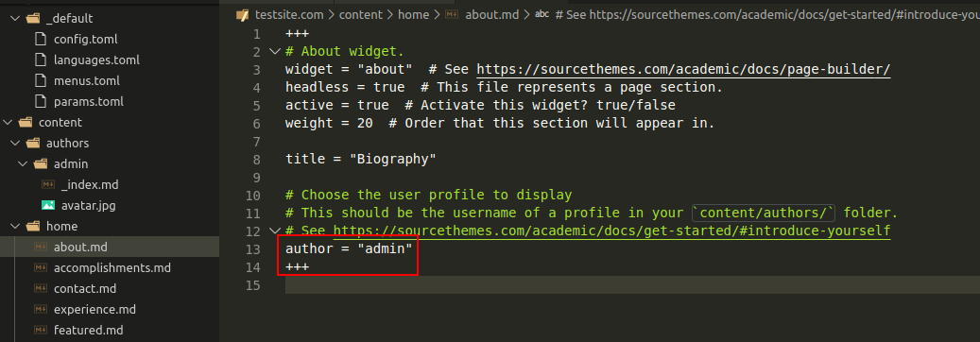Click the markdown icon in breadcrumb bar
980x342 pixels.
click(453, 15)
